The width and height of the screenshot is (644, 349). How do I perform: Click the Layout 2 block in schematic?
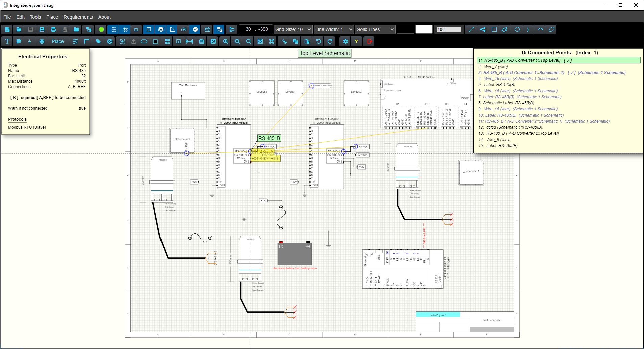(262, 93)
